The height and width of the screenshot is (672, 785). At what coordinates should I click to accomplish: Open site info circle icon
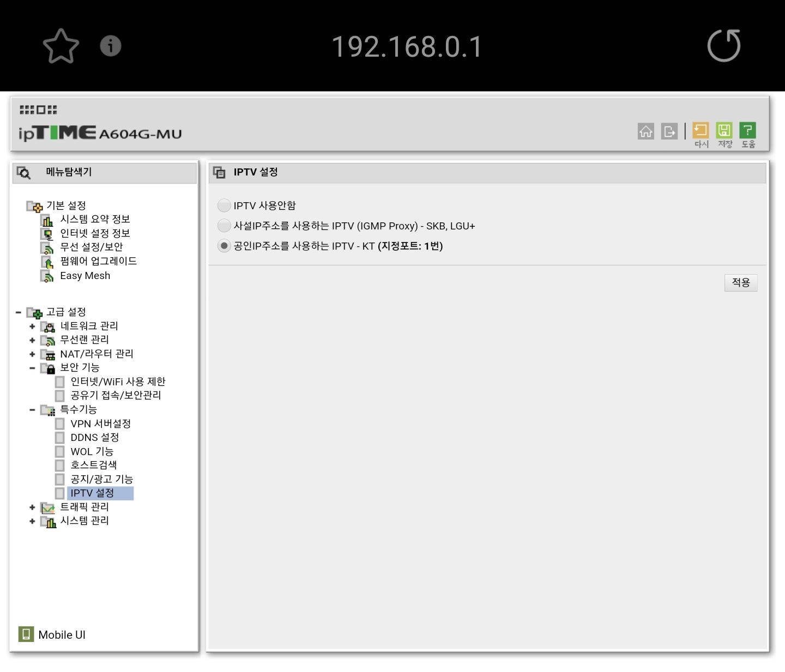[111, 46]
